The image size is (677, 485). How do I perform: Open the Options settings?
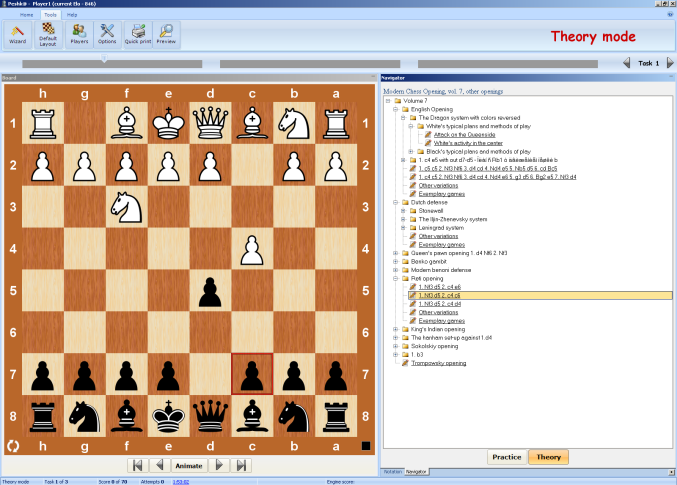pos(107,35)
